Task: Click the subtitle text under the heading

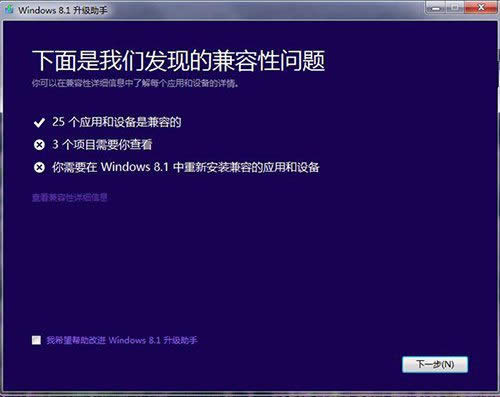Action: click(x=135, y=83)
